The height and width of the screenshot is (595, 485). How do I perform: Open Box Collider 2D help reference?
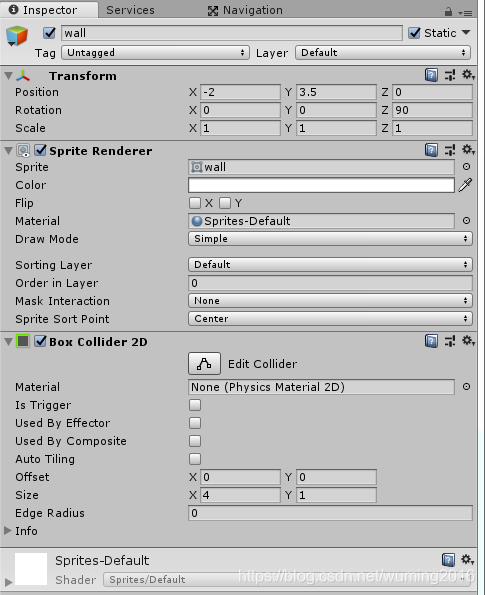coord(431,341)
